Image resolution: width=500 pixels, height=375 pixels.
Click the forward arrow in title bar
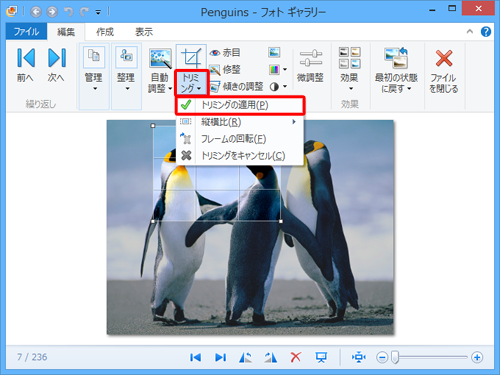52,12
